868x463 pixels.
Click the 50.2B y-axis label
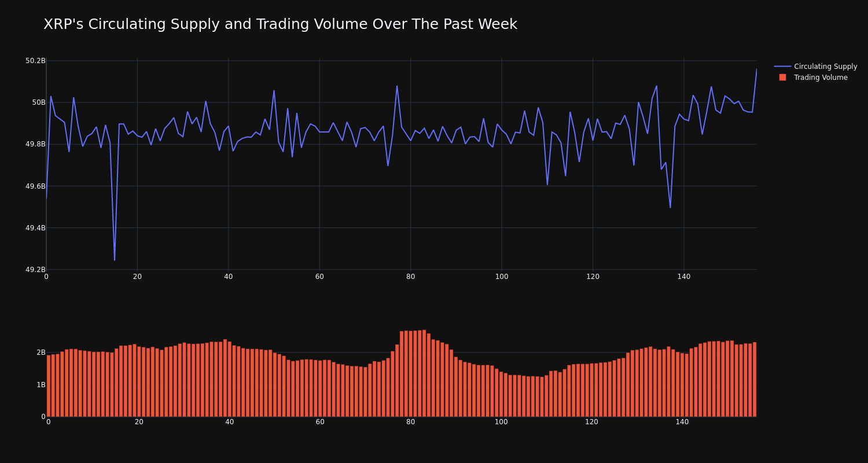35,61
